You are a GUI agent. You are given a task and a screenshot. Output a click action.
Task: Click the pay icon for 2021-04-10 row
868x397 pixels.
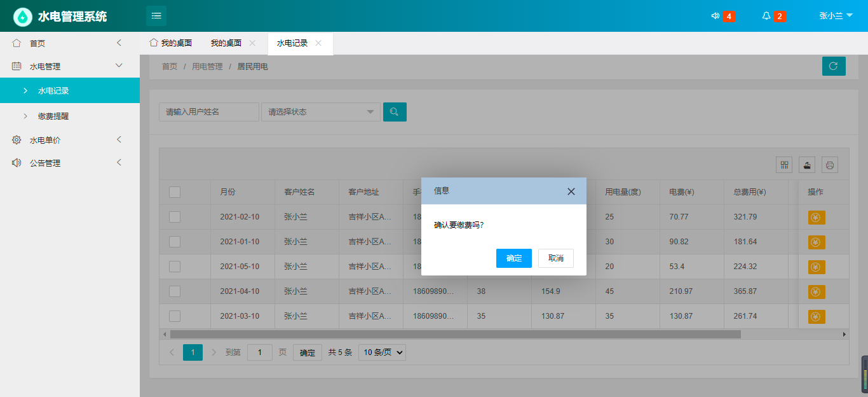click(x=817, y=292)
